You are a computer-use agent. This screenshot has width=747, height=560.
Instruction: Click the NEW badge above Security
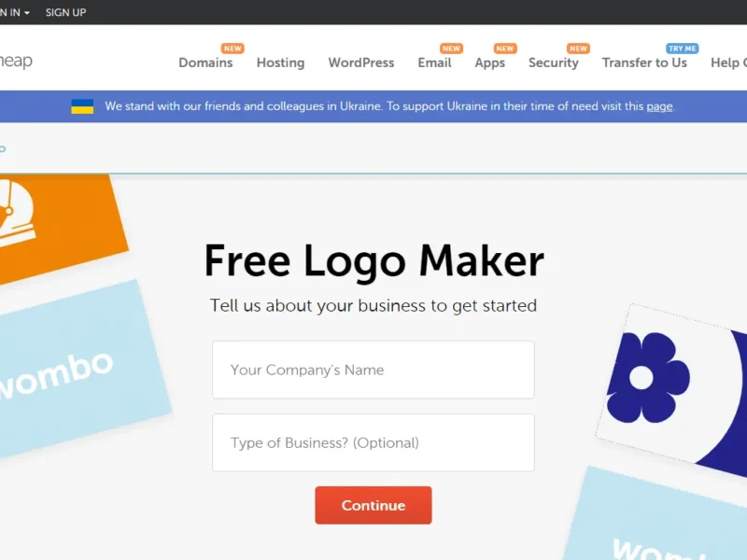[578, 49]
